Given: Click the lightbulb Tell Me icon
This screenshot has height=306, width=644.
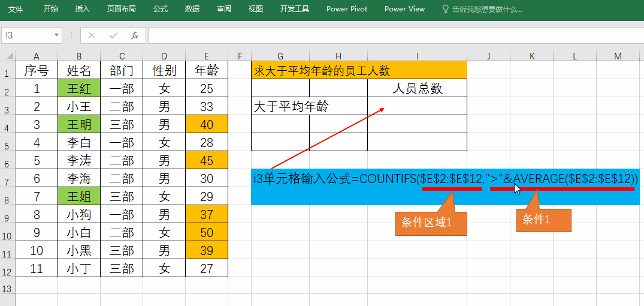Looking at the screenshot, I should point(445,9).
